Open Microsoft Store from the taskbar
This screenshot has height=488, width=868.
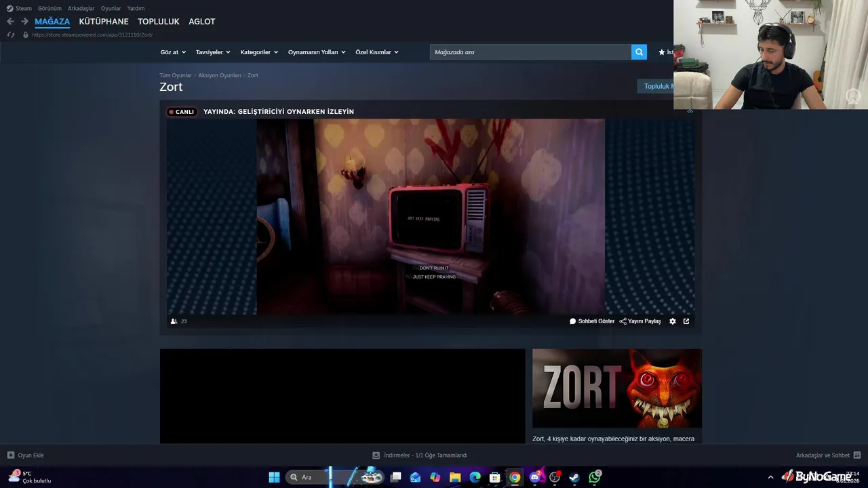(495, 477)
